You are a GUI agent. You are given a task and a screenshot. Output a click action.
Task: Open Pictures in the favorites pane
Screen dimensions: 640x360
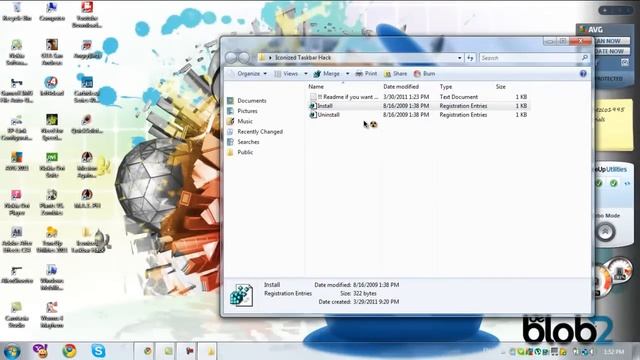coord(242,111)
